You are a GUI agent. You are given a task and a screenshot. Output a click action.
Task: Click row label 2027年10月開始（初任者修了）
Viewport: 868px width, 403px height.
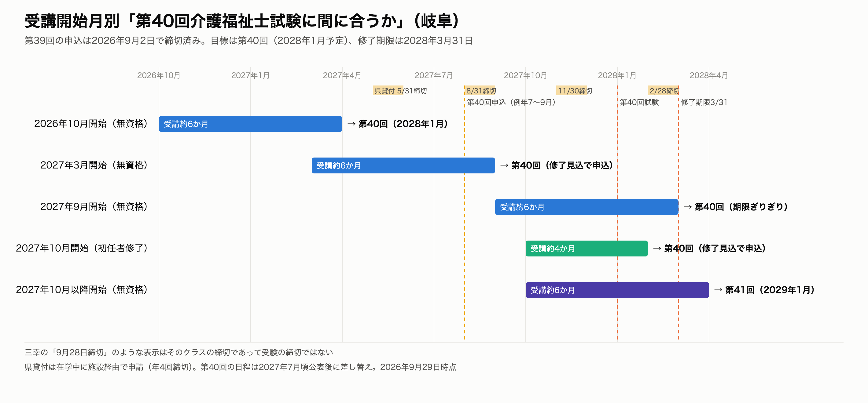click(x=82, y=248)
